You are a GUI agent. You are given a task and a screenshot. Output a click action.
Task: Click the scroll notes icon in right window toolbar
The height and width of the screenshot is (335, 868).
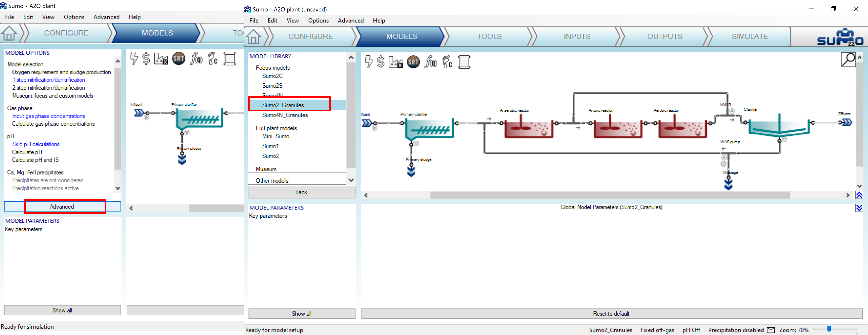point(464,62)
